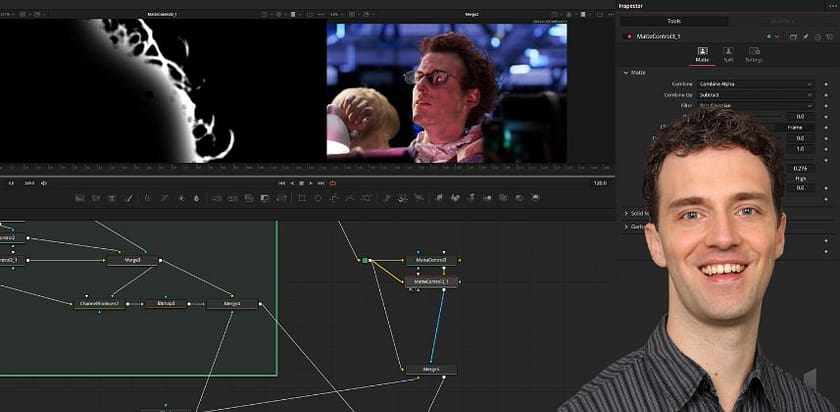Add a Text+ node from toolbar

(x=111, y=198)
